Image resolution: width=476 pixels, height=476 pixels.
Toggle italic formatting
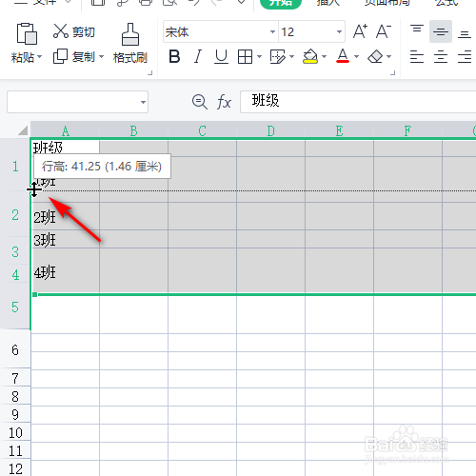pyautogui.click(x=198, y=57)
